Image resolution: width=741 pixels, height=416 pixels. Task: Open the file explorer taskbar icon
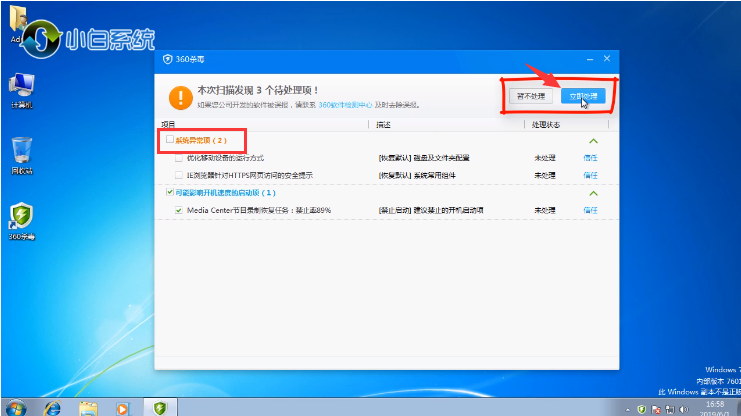[88, 408]
